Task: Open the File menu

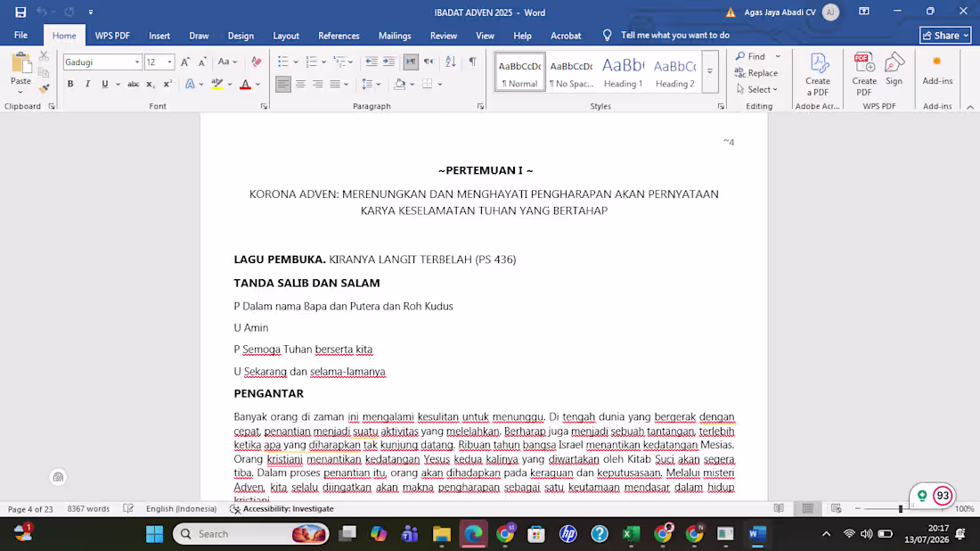Action: 20,36
